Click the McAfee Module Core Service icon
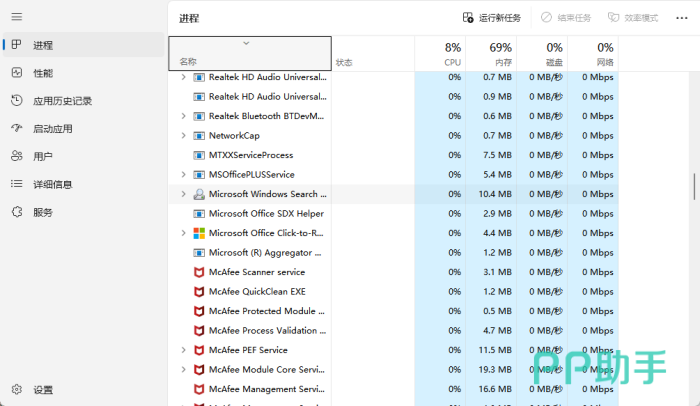The height and width of the screenshot is (406, 700). [x=199, y=370]
